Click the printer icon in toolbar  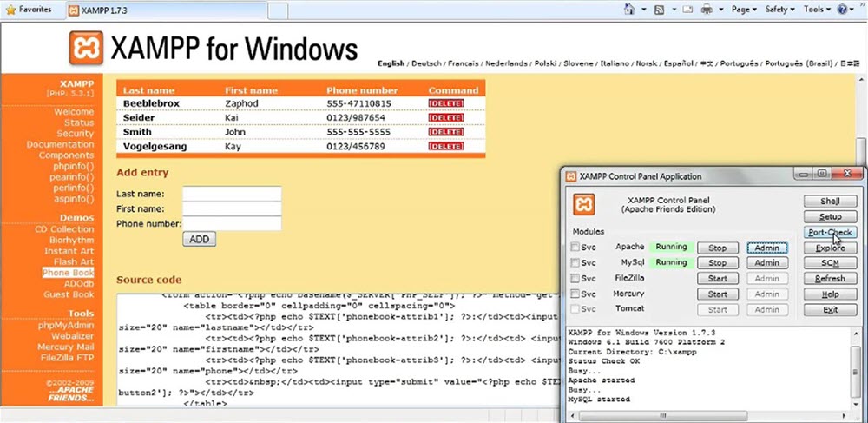(x=707, y=10)
